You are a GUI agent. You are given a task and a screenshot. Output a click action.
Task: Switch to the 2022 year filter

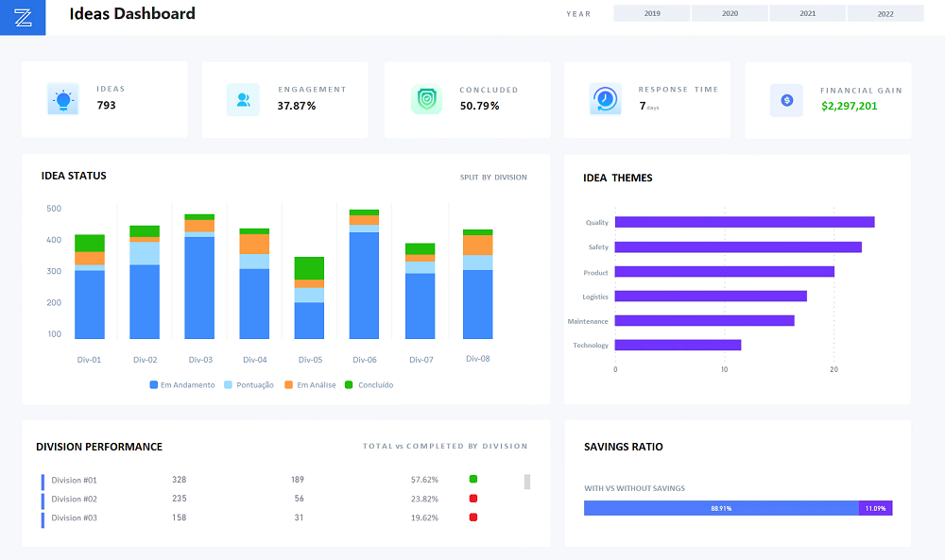click(x=885, y=13)
